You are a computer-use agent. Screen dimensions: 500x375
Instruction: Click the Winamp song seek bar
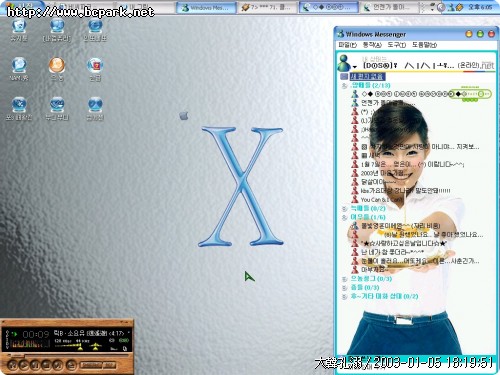coord(67,355)
